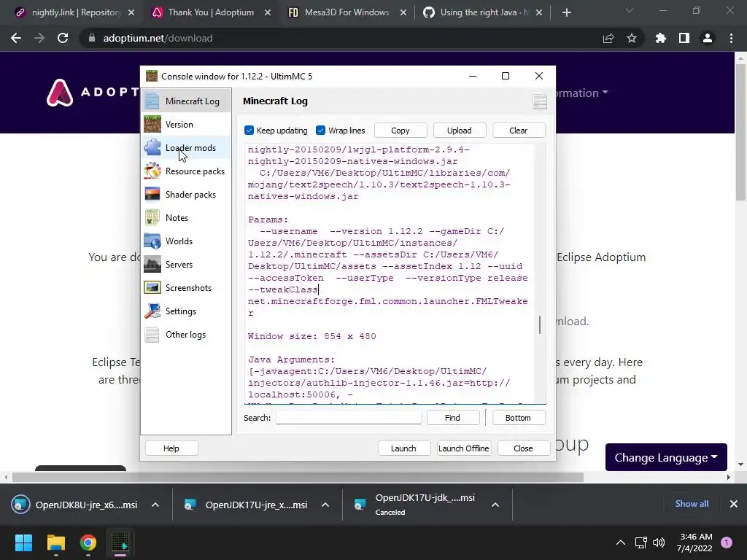Toggle the Keep updating checkbox
Viewport: 747px width, 560px height.
coord(249,131)
